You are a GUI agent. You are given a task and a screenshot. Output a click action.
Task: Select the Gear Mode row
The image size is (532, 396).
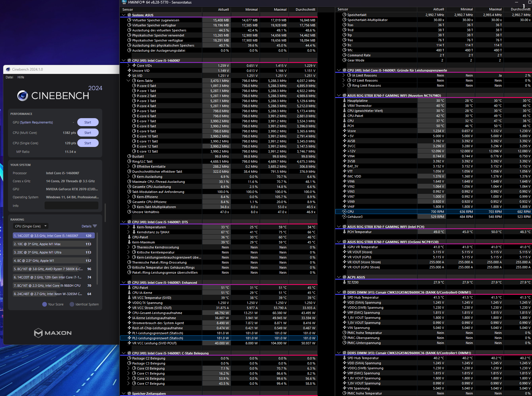coord(434,60)
